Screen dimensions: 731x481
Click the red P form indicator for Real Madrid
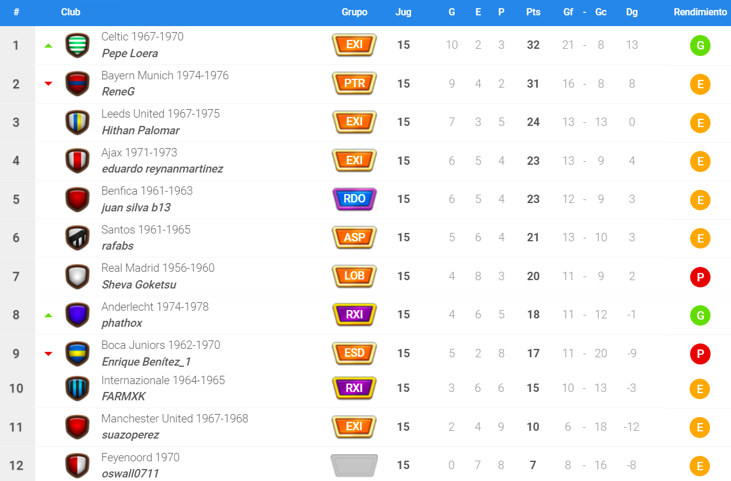coord(700,277)
